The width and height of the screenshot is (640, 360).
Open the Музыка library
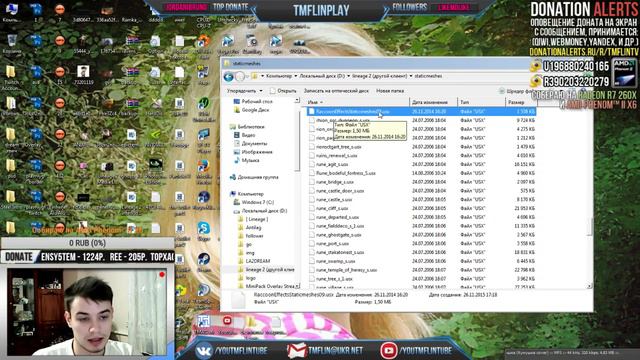coord(247,160)
